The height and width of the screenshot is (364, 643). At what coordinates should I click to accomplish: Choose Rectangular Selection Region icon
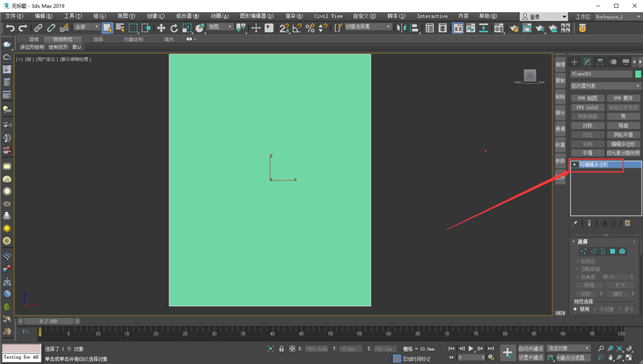click(x=133, y=28)
